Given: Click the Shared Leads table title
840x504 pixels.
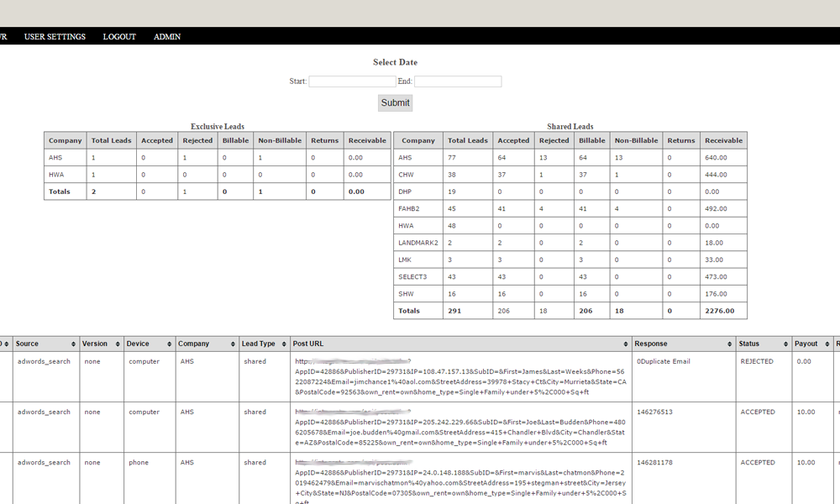Looking at the screenshot, I should (570, 126).
